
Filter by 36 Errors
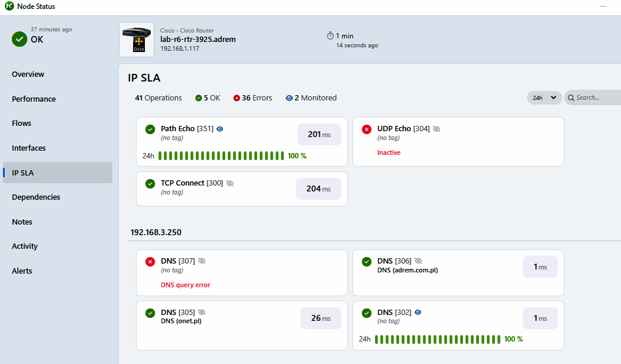(253, 98)
